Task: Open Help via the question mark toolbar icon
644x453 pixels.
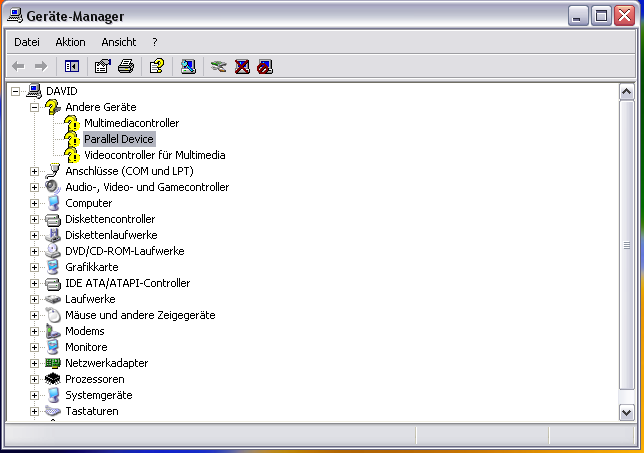Action: 156,67
